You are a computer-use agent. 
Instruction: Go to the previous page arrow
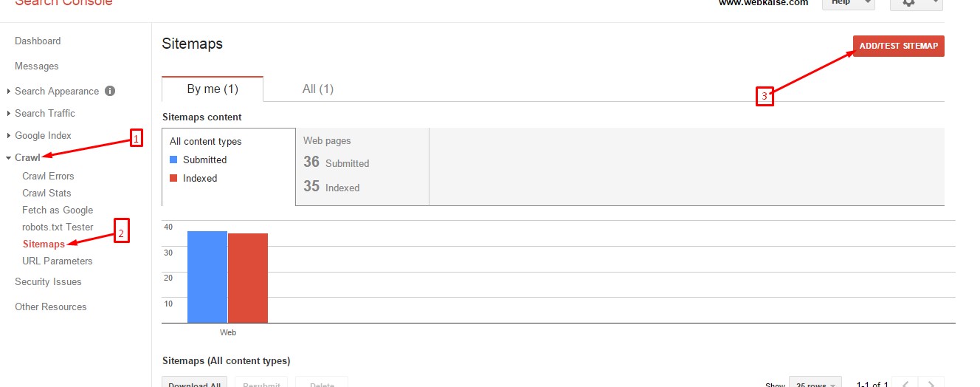coord(905,384)
